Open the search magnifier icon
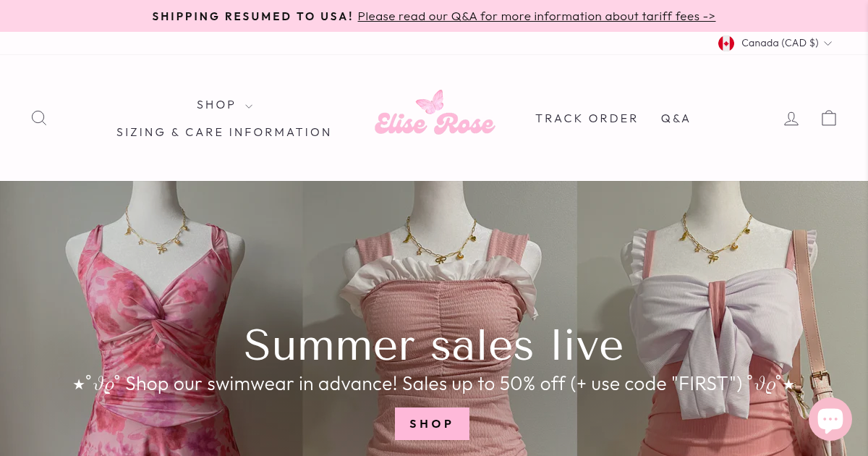868x456 pixels. pyautogui.click(x=39, y=118)
